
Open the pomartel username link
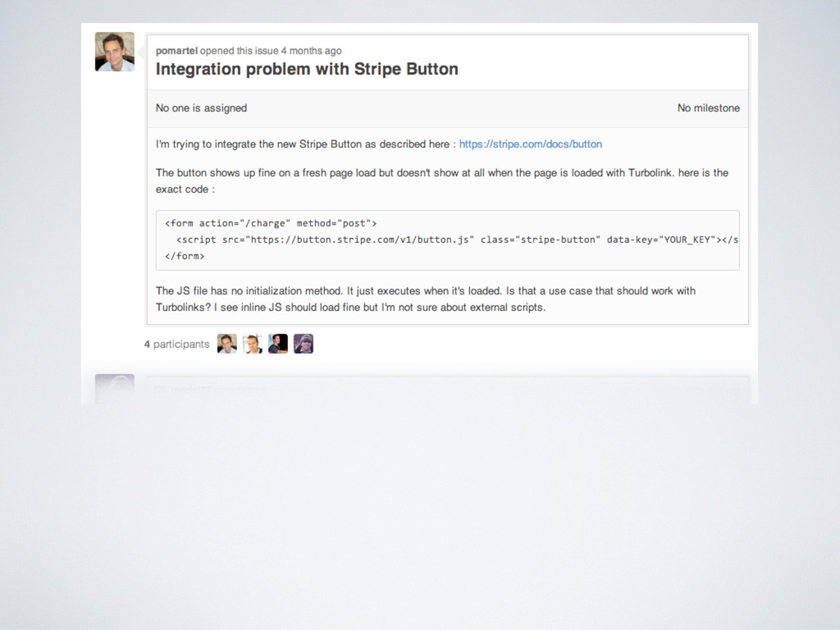click(x=177, y=51)
